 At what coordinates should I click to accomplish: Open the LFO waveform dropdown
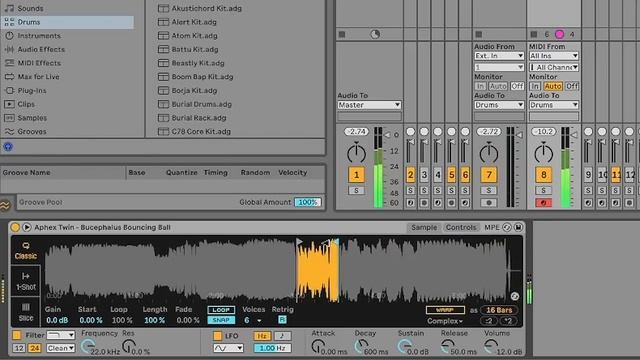(228, 348)
